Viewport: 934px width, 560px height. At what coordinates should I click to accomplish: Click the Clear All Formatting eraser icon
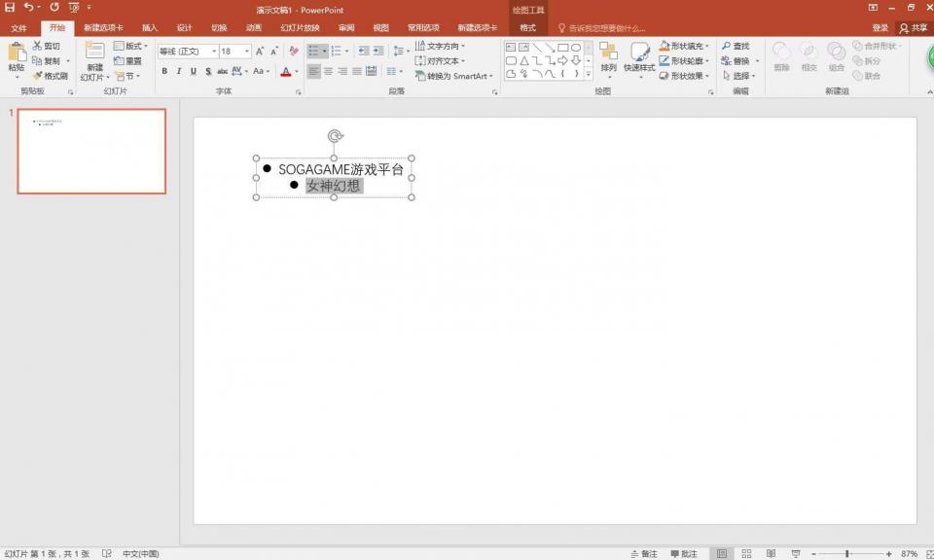tap(294, 51)
